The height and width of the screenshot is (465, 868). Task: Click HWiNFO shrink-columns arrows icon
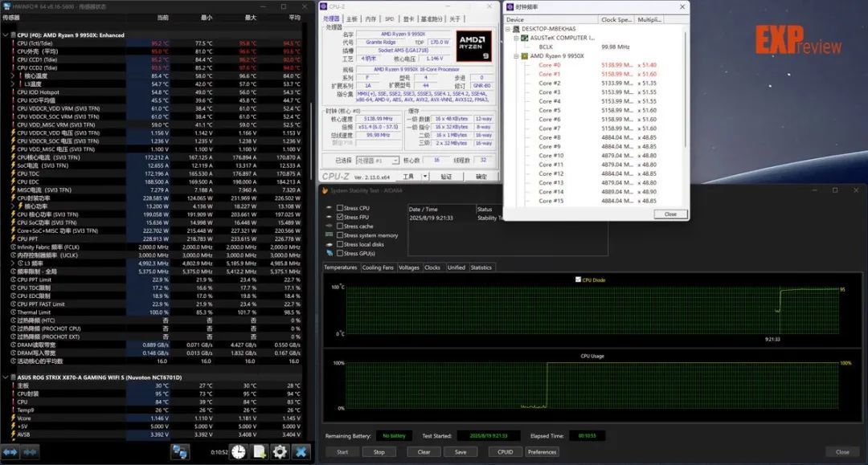pyautogui.click(x=30, y=451)
